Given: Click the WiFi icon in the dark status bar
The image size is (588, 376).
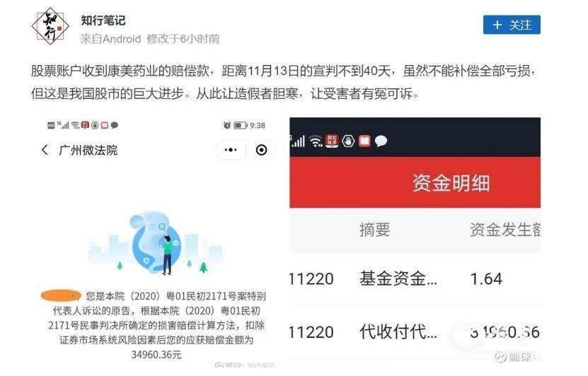Looking at the screenshot, I should pyautogui.click(x=316, y=141).
